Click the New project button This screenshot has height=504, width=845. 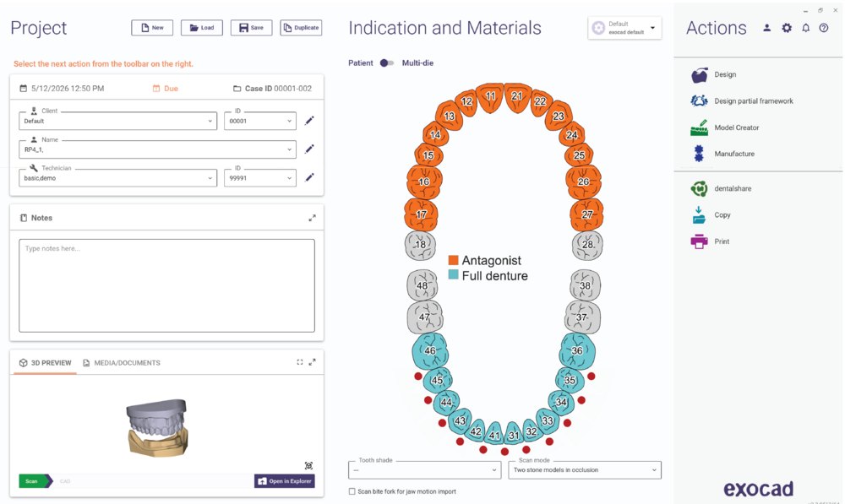tap(152, 28)
